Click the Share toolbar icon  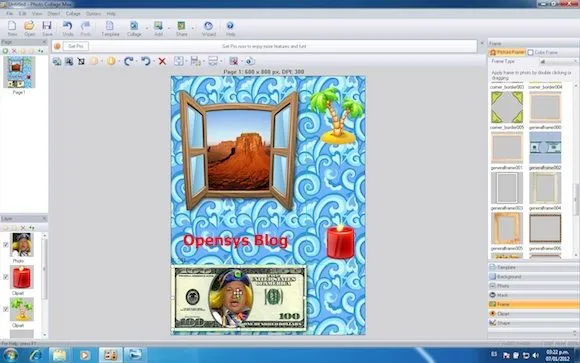181,28
